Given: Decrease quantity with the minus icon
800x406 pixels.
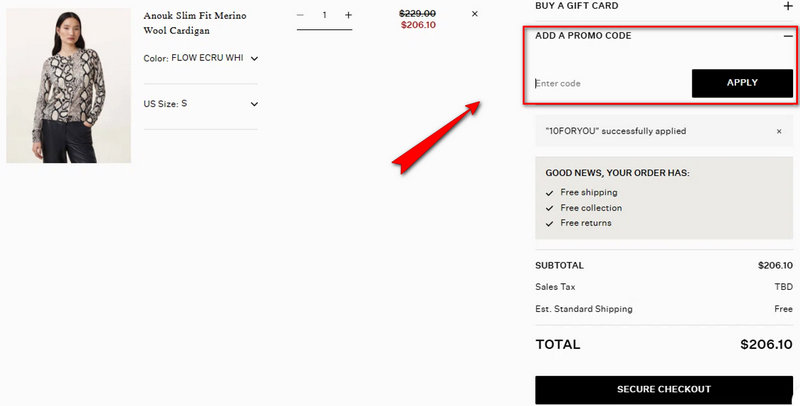Looking at the screenshot, I should (300, 15).
